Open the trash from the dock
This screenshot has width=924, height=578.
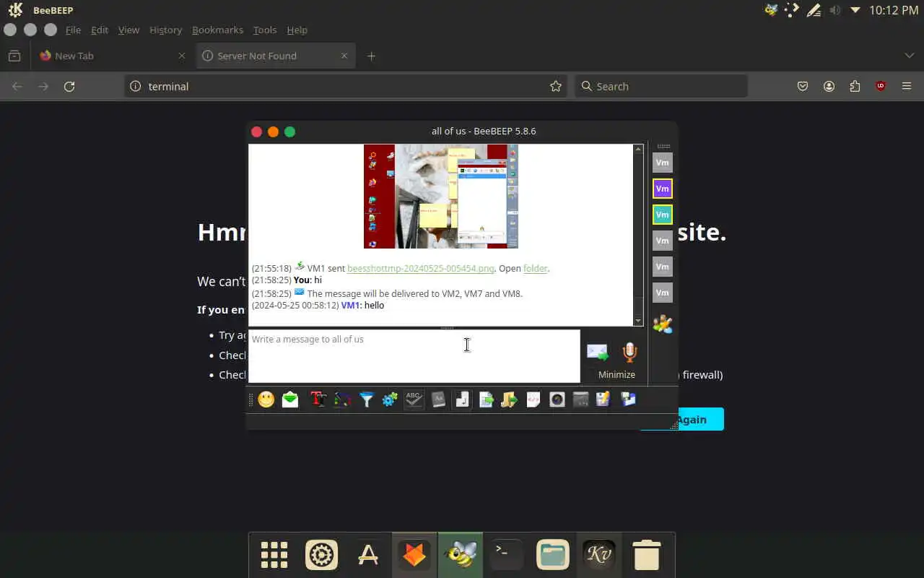[646, 555]
